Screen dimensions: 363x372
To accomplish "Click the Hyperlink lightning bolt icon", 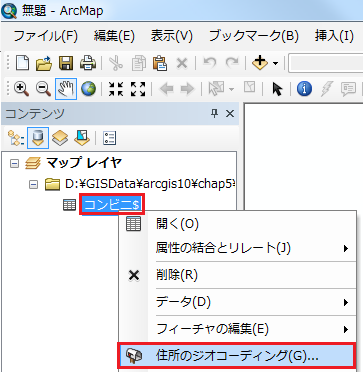I will 326,89.
